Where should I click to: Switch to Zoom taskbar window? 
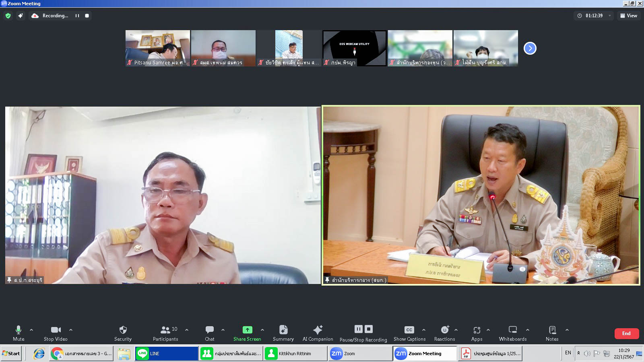(x=360, y=354)
